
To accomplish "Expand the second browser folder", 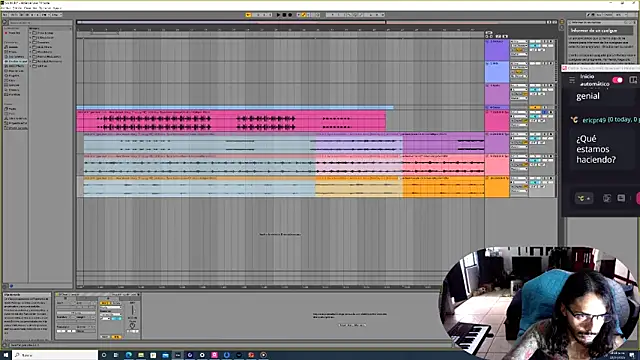I will point(31,38).
